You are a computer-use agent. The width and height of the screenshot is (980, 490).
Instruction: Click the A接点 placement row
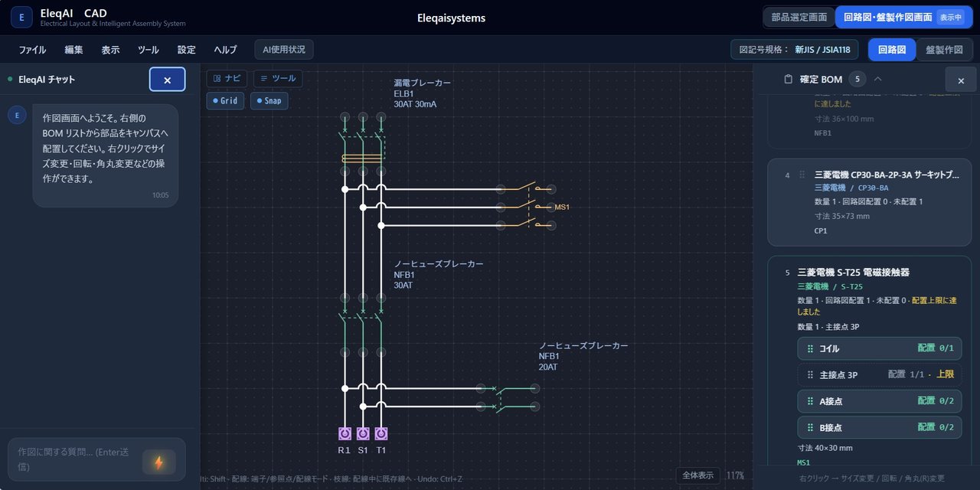pos(880,401)
